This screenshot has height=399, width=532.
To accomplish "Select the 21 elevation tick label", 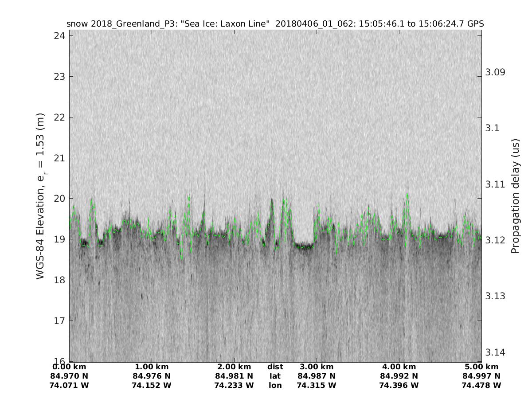I will (x=59, y=158).
